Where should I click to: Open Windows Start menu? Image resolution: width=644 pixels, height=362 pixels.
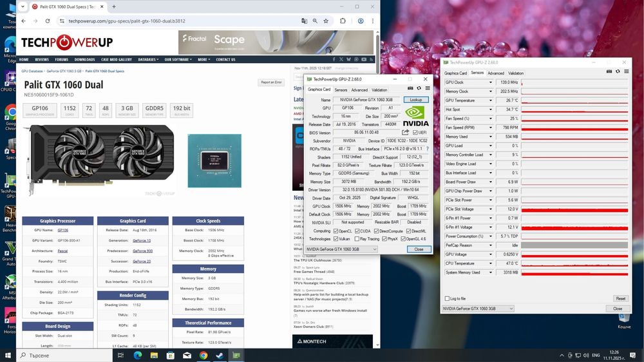coord(8,355)
